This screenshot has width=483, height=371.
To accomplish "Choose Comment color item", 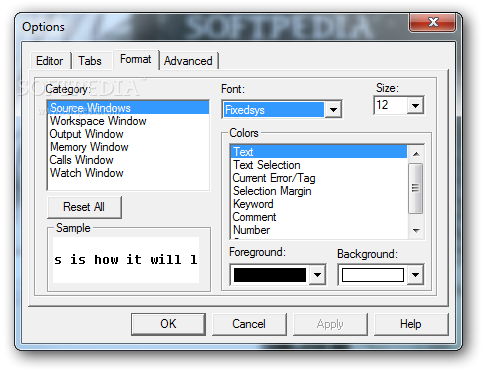I will tap(319, 217).
